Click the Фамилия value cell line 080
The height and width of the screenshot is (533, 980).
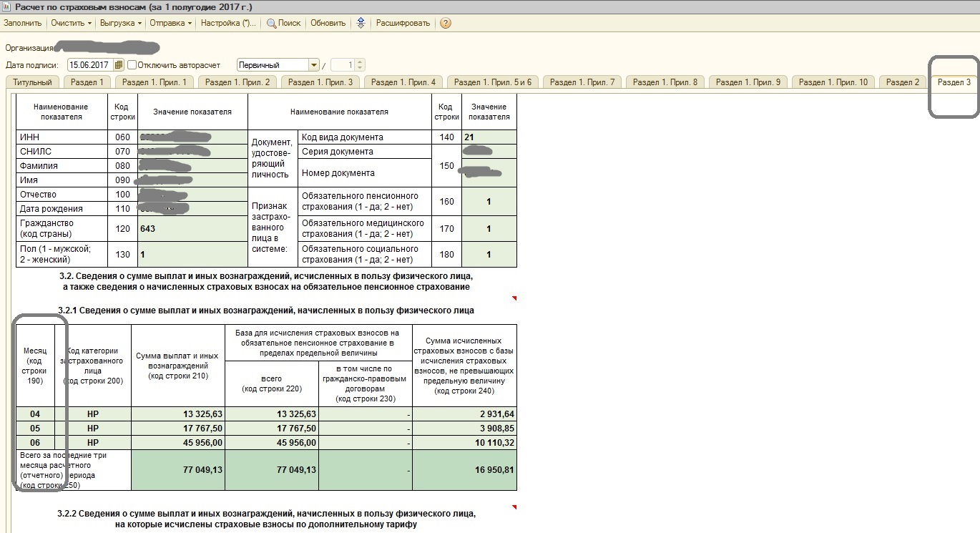click(192, 165)
